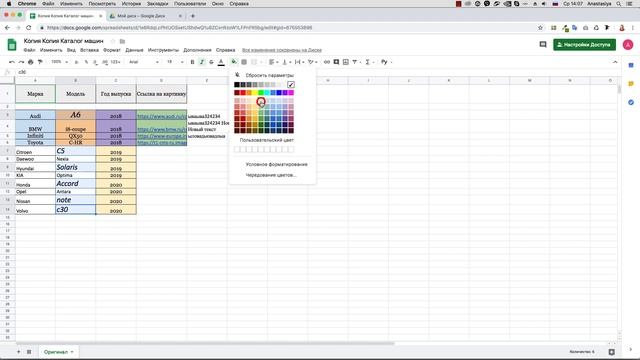Select the Марка header cell
Screen dimensions: 640x360
click(35, 94)
